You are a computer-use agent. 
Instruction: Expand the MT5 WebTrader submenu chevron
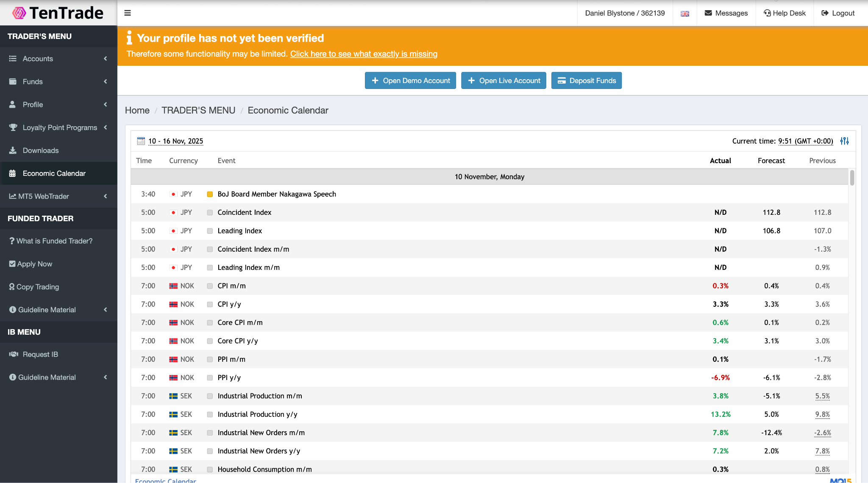pos(105,196)
